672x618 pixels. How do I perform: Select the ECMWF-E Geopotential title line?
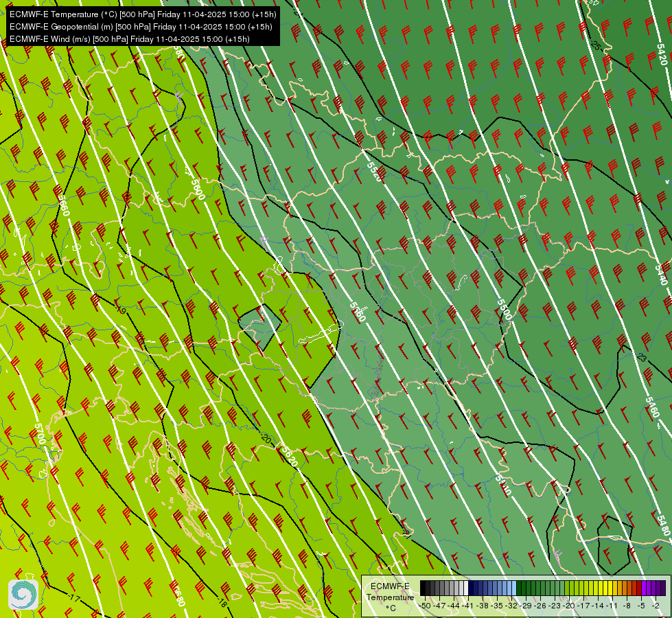141,27
